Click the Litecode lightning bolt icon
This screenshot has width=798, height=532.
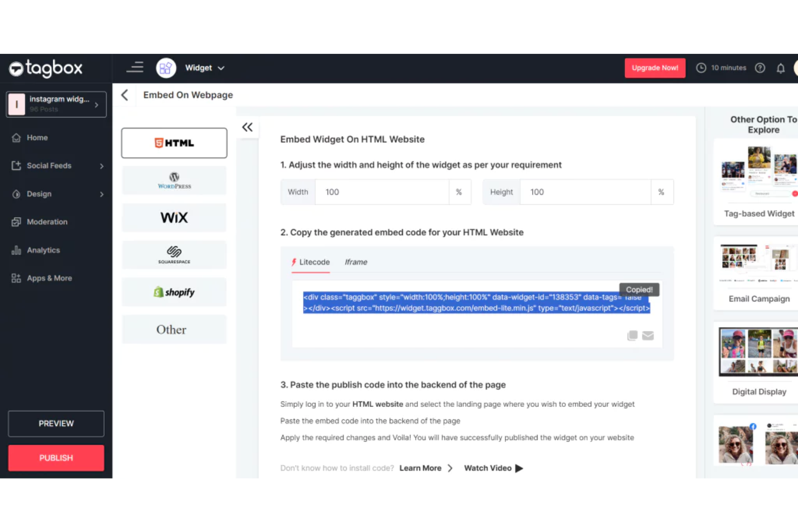294,262
